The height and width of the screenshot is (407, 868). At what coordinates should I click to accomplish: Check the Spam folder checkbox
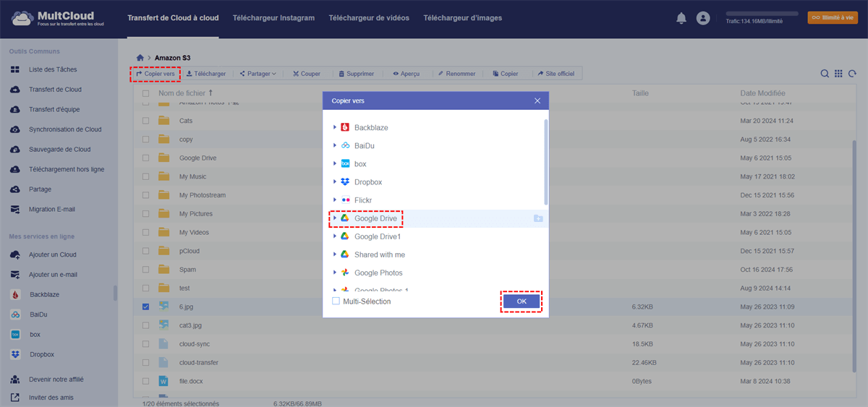[146, 270]
